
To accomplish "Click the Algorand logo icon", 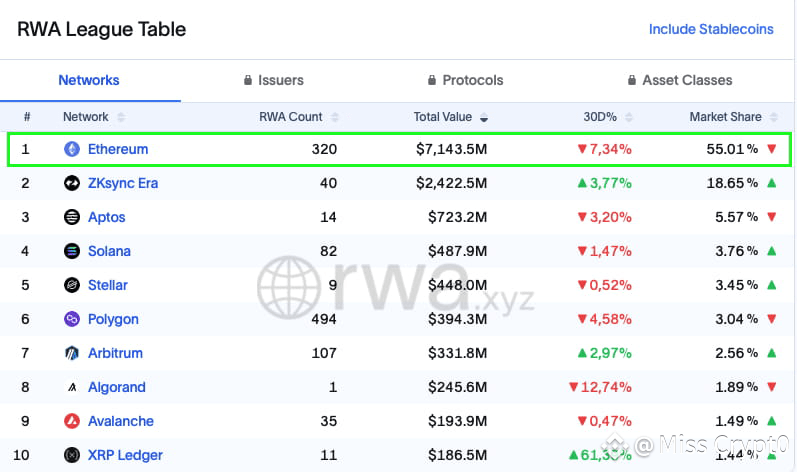I will 72,387.
